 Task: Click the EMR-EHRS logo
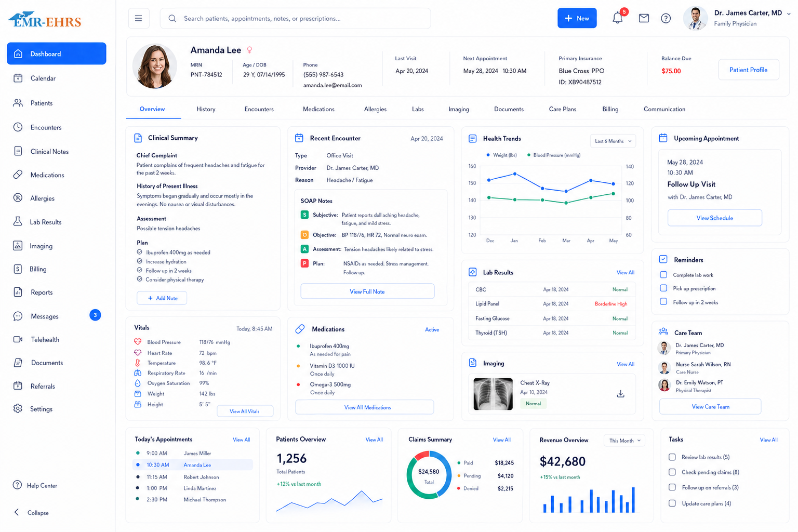tap(45, 20)
